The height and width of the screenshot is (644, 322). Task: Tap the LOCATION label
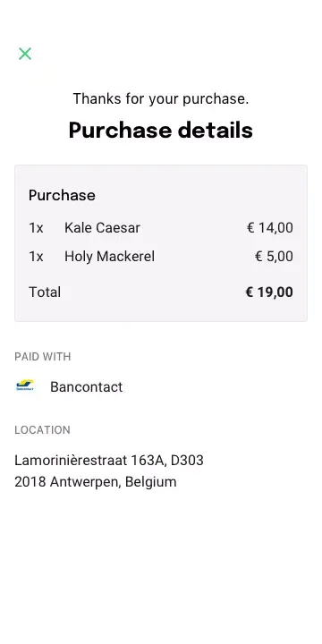point(42,430)
